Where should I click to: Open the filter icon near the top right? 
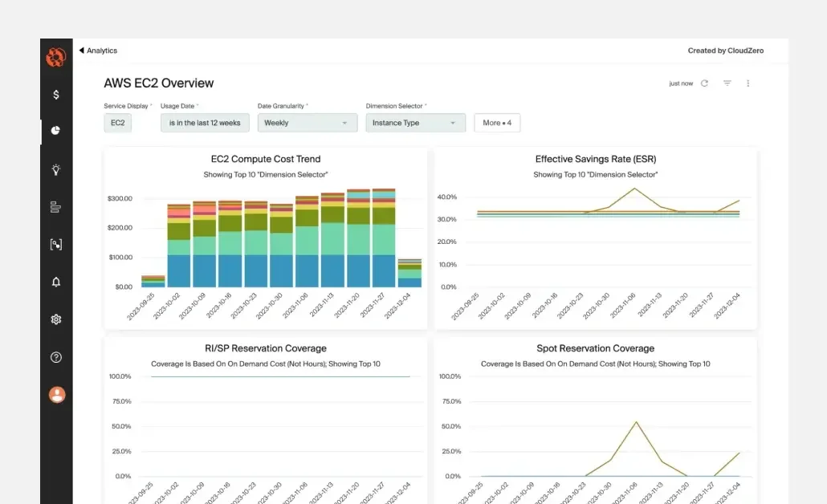[727, 83]
